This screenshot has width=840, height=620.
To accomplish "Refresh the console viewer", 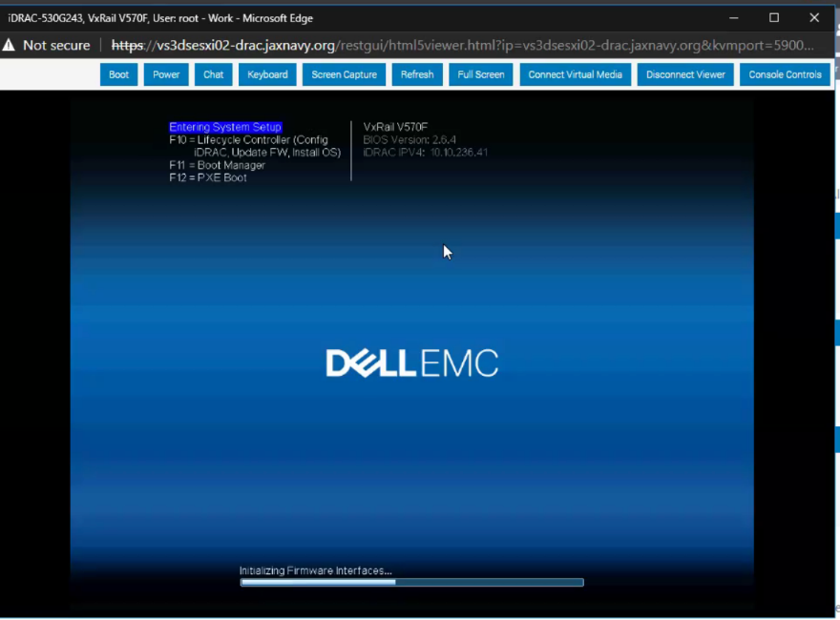I will [417, 74].
